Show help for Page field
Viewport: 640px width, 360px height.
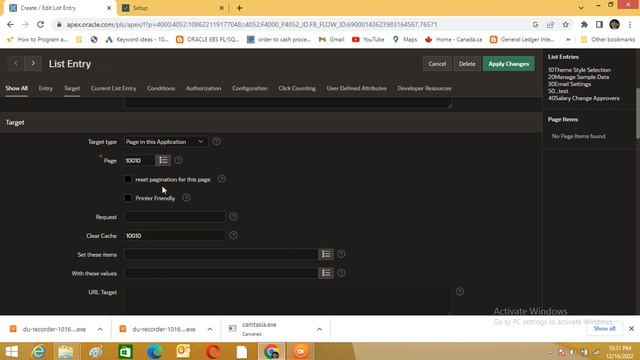178,160
